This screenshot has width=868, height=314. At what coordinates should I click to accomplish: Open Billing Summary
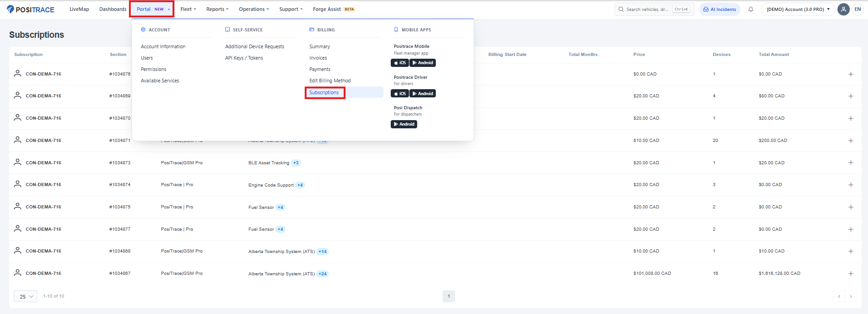click(320, 46)
